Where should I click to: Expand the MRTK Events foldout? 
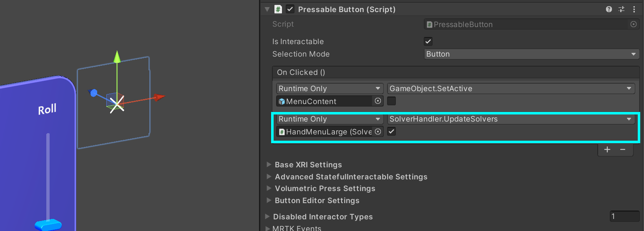point(267,228)
